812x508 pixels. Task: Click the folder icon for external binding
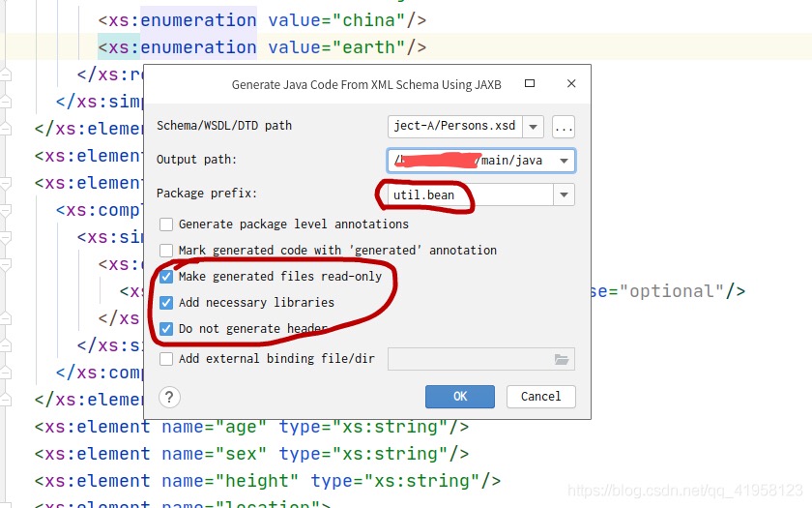[562, 359]
